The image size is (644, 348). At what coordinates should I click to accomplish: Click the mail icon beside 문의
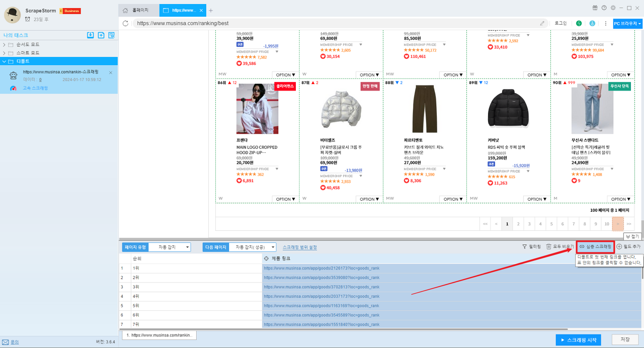click(x=5, y=342)
